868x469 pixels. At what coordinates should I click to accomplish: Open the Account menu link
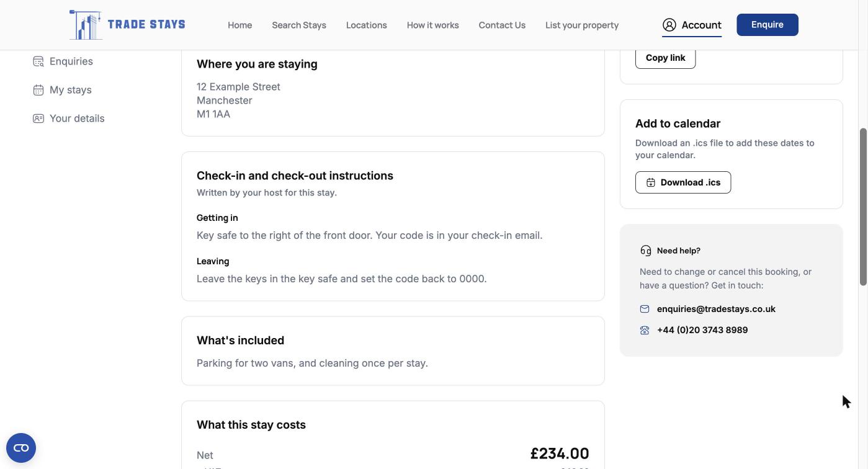(x=692, y=25)
